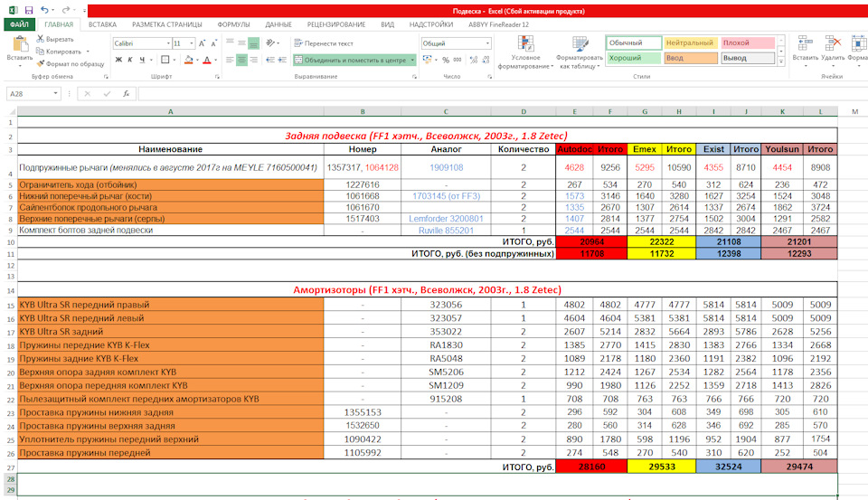The height and width of the screenshot is (500, 868).
Task: Increase font size with the large A icon
Action: 202,43
